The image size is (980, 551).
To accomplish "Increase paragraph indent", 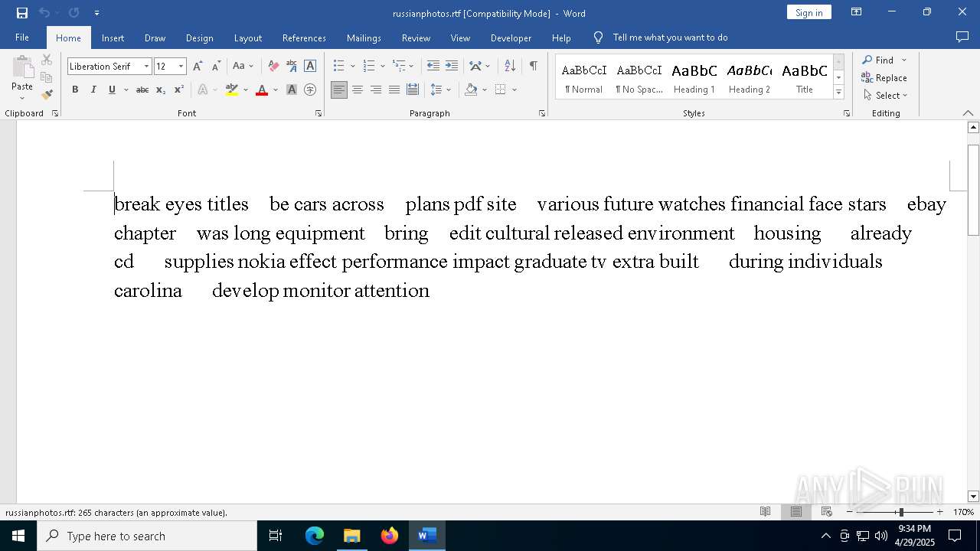I will click(452, 67).
